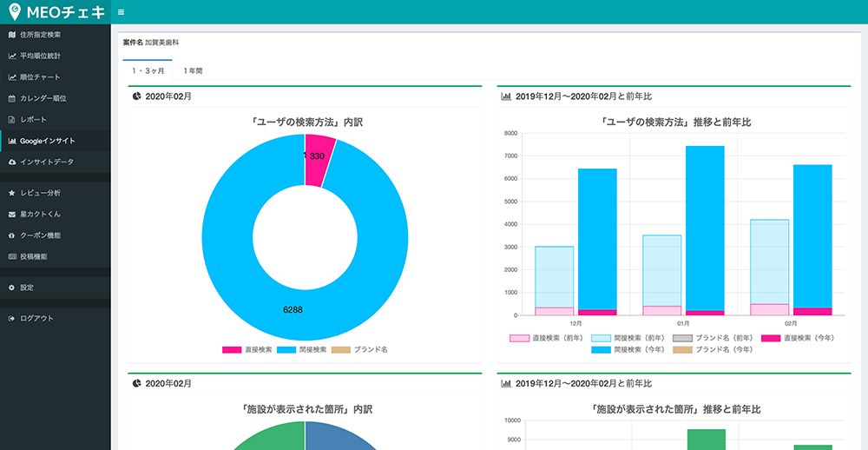Click 「ユーザの検索方法」推移と前年比 chart title
This screenshot has height=450, width=868.
click(x=674, y=122)
